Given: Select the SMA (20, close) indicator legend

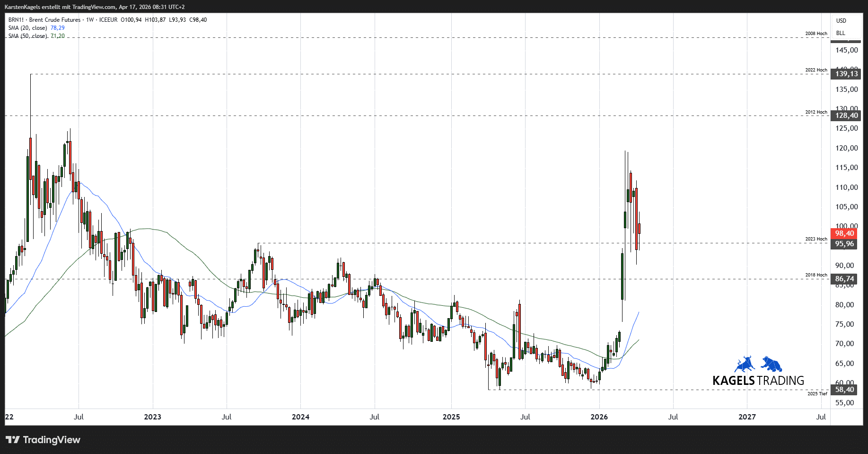Looking at the screenshot, I should tap(28, 28).
